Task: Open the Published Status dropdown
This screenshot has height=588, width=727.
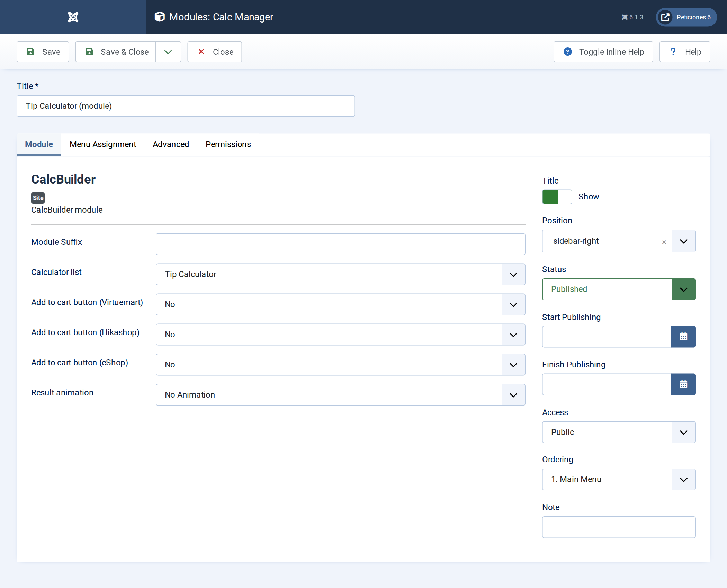Action: (619, 289)
